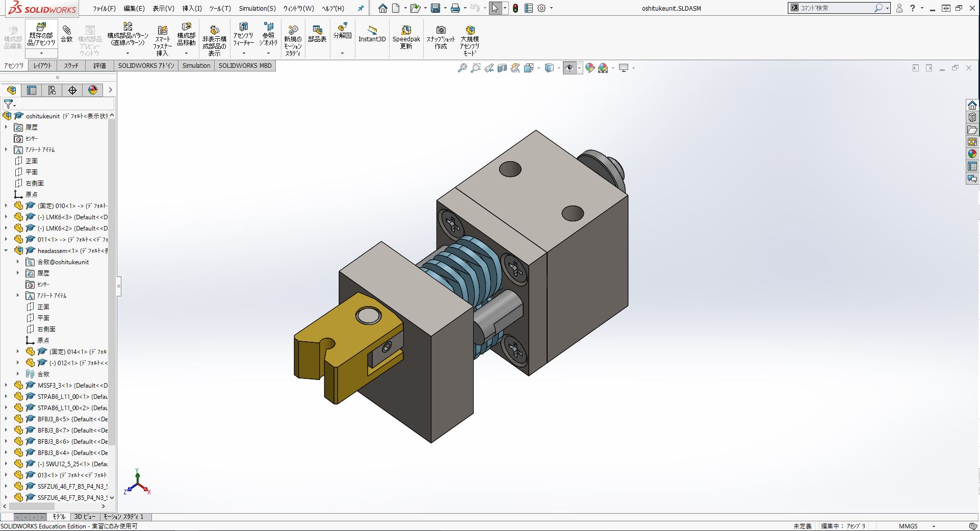Open dropdown under Exploded View
This screenshot has height=531, width=980.
pyautogui.click(x=342, y=53)
